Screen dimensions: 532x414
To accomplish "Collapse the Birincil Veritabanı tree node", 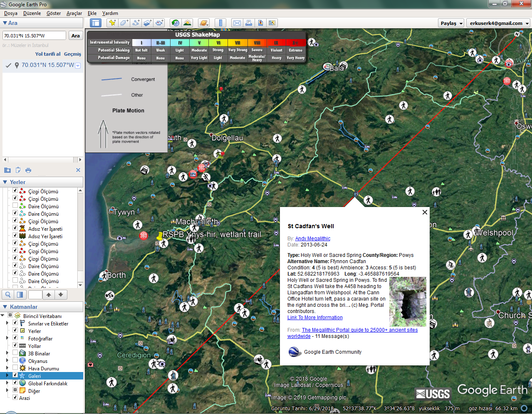I will point(2,315).
